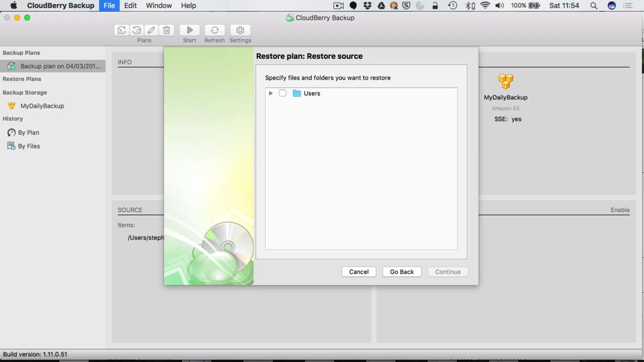The height and width of the screenshot is (362, 644).
Task: Open the Apple menu
Action: point(14,6)
